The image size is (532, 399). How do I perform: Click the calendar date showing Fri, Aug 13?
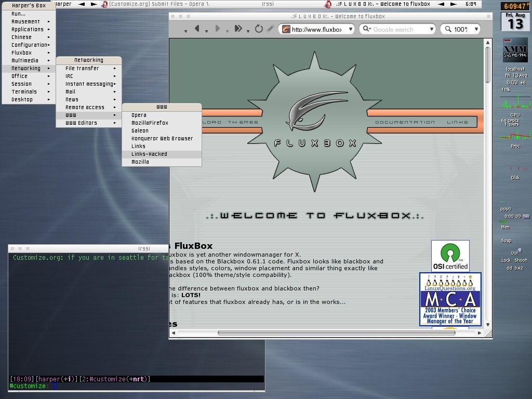tap(515, 21)
